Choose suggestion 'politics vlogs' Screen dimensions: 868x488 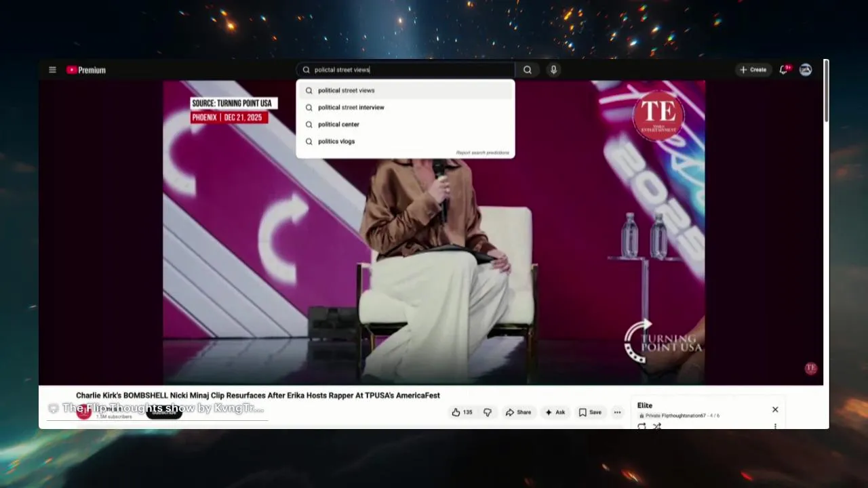(406, 141)
